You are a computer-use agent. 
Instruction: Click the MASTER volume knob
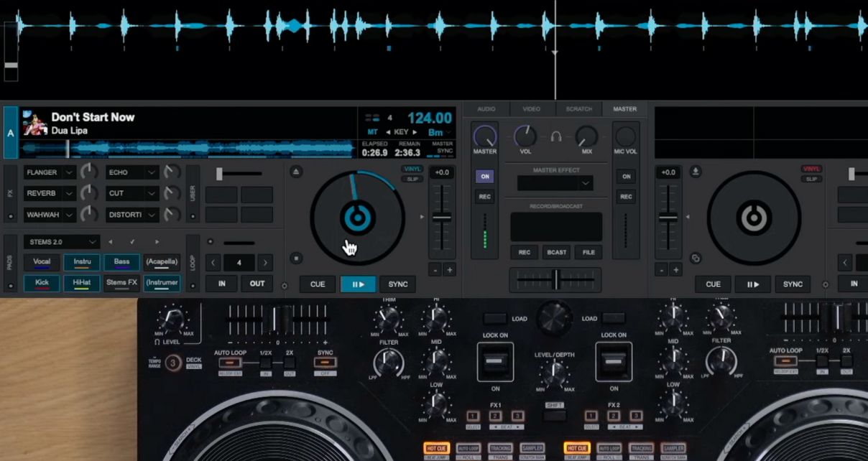[x=484, y=136]
